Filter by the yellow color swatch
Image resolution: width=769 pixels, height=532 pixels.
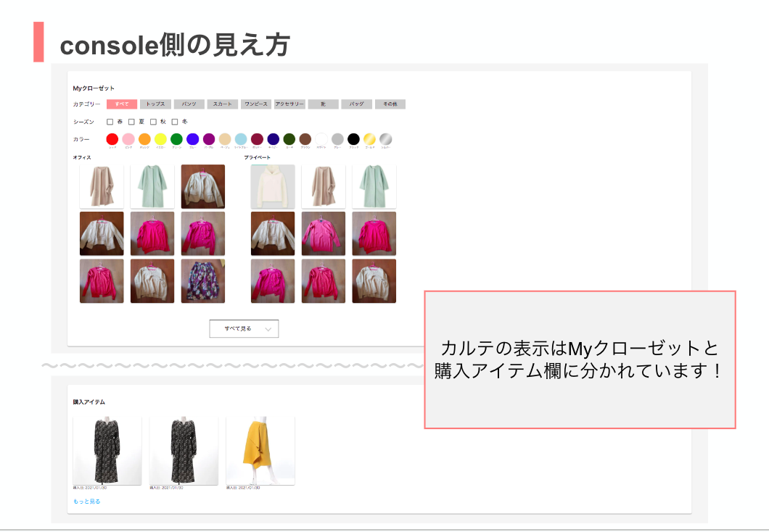160,139
